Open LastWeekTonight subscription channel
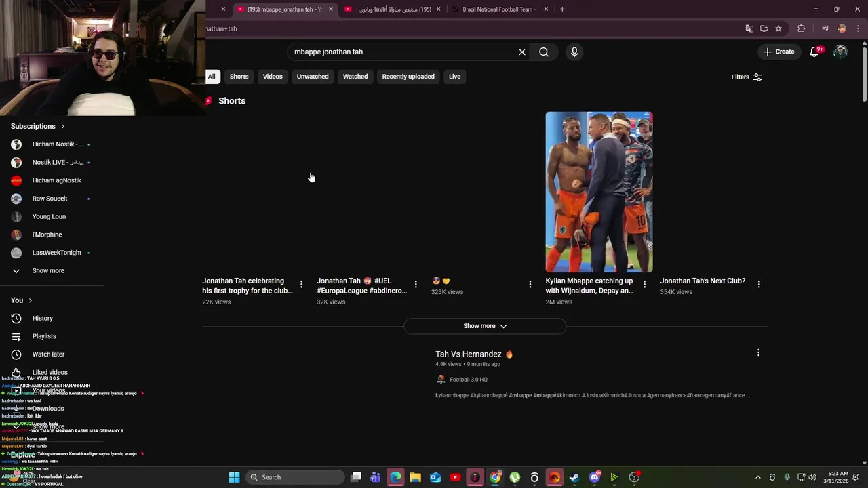Viewport: 868px width, 488px height. point(56,253)
